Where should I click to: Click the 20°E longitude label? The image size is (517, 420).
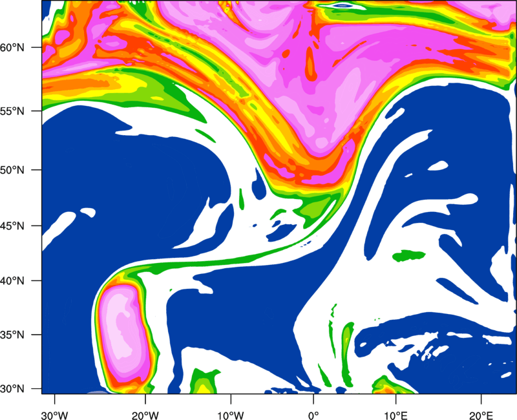pyautogui.click(x=481, y=415)
